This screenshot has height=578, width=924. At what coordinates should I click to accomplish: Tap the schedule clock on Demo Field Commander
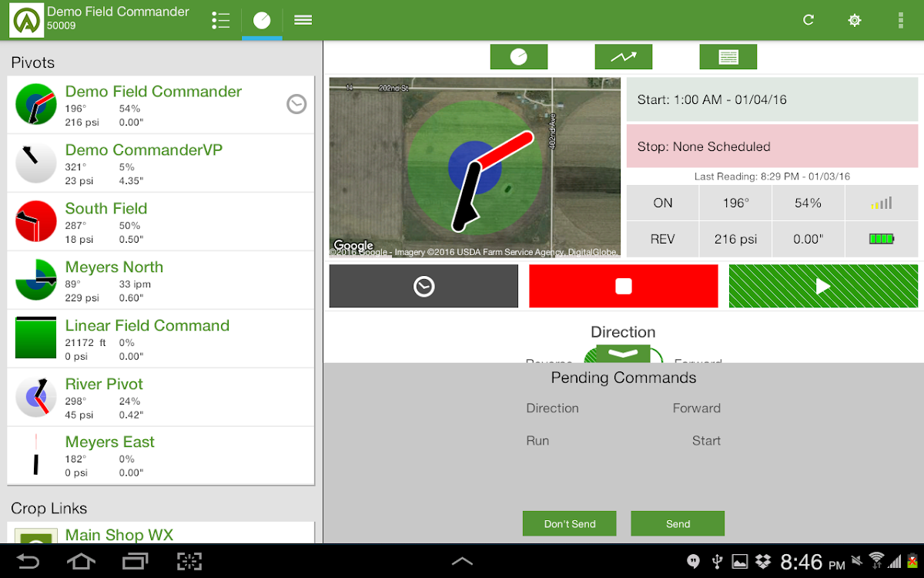(x=296, y=104)
